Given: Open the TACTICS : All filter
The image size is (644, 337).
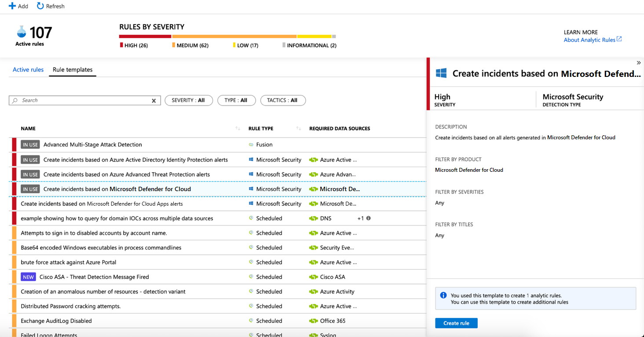Looking at the screenshot, I should (283, 100).
